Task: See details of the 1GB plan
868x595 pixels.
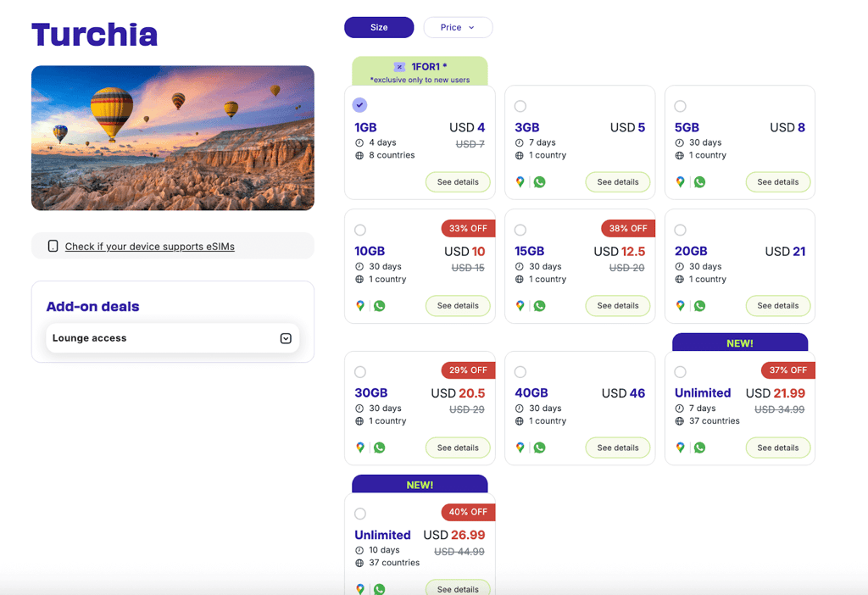Action: 458,182
